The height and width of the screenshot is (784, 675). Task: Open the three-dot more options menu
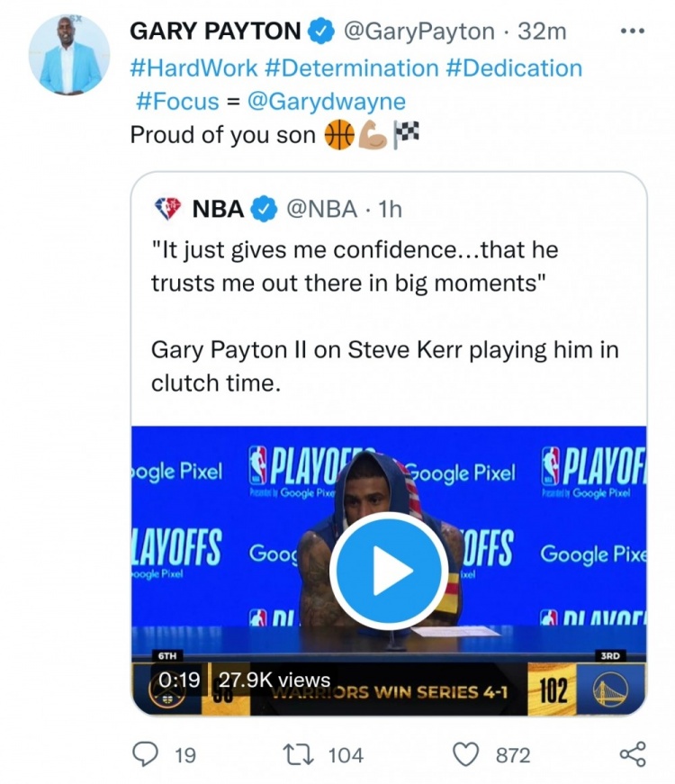[633, 32]
